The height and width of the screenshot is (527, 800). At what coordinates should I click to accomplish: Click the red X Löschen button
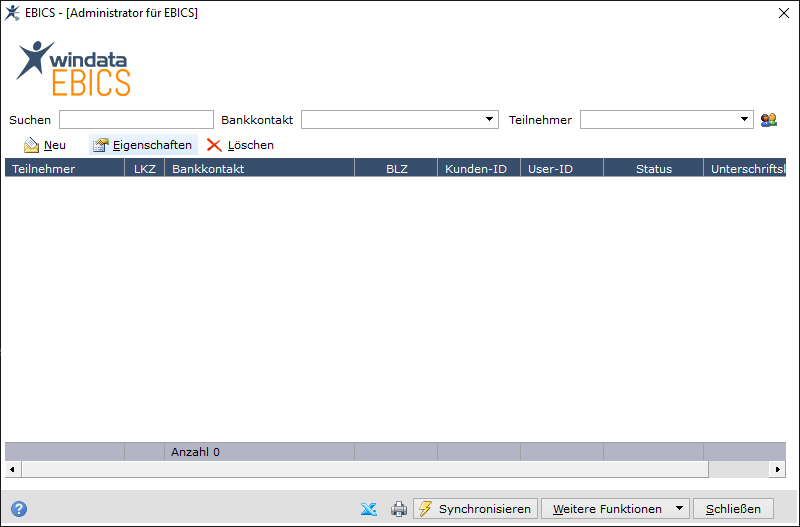(240, 145)
